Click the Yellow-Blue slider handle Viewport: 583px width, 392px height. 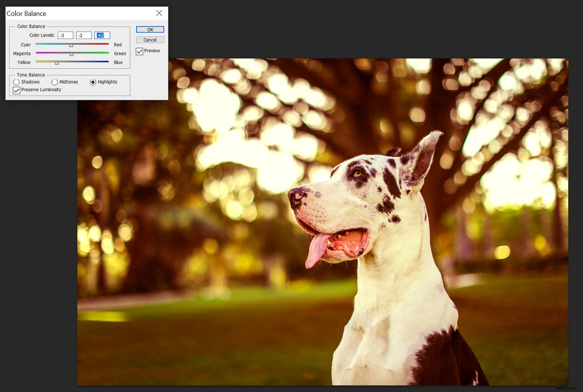[x=56, y=62]
